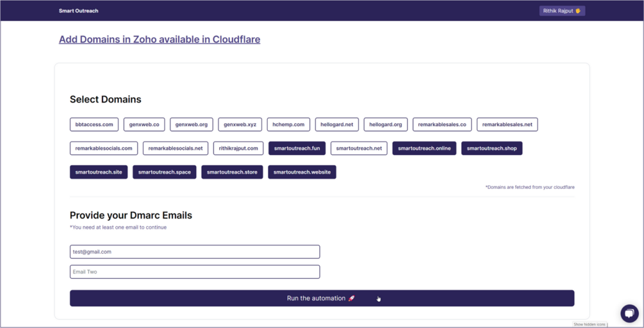Toggle bbtaccess.com domain selection
644x328 pixels.
point(94,124)
